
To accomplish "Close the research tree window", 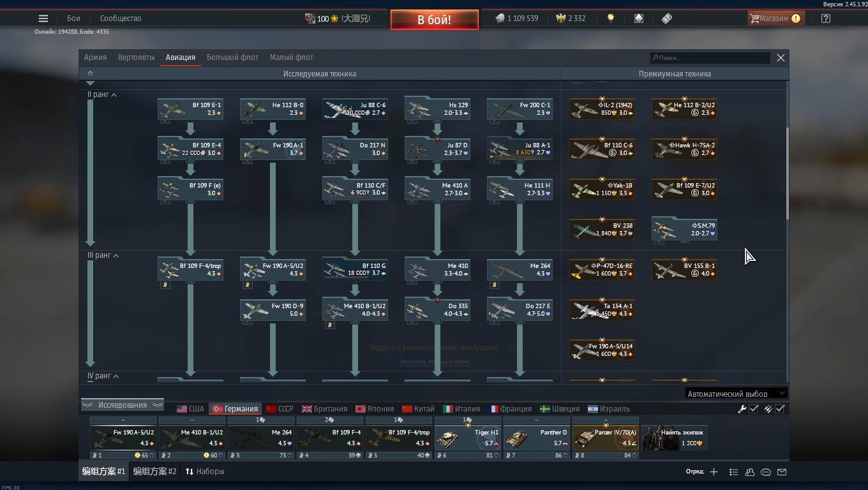I will [781, 58].
